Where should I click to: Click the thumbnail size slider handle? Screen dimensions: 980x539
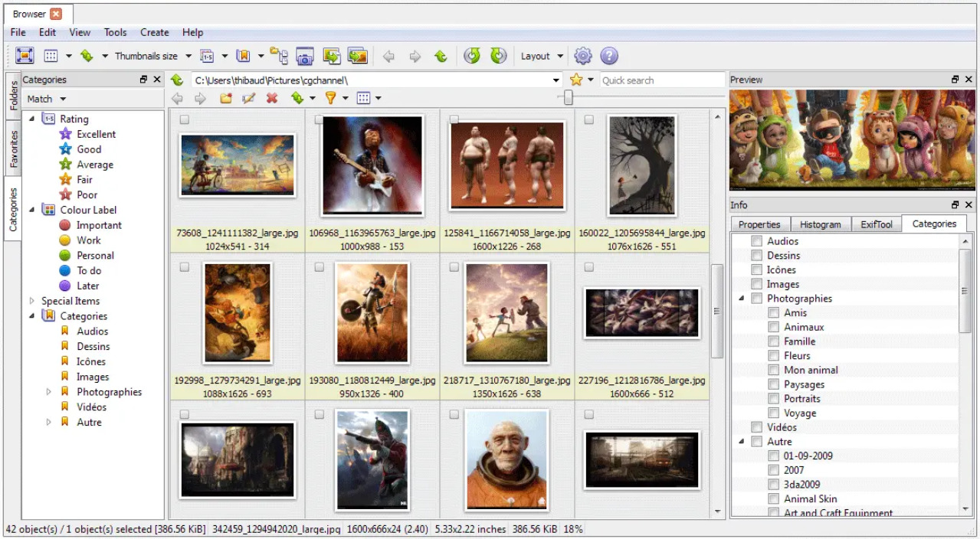(x=568, y=97)
